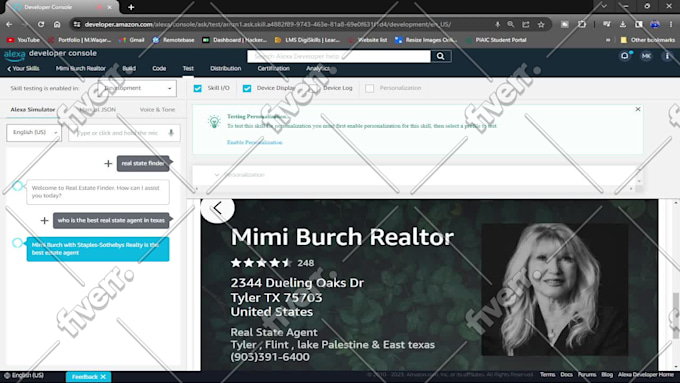680x383 pixels.
Task: Click the microphone icon in utterance field
Action: 171,133
